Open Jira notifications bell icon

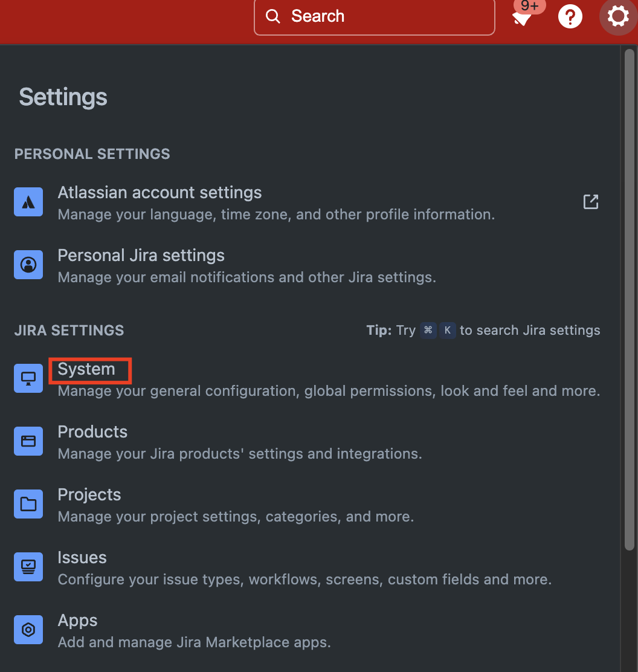[523, 18]
